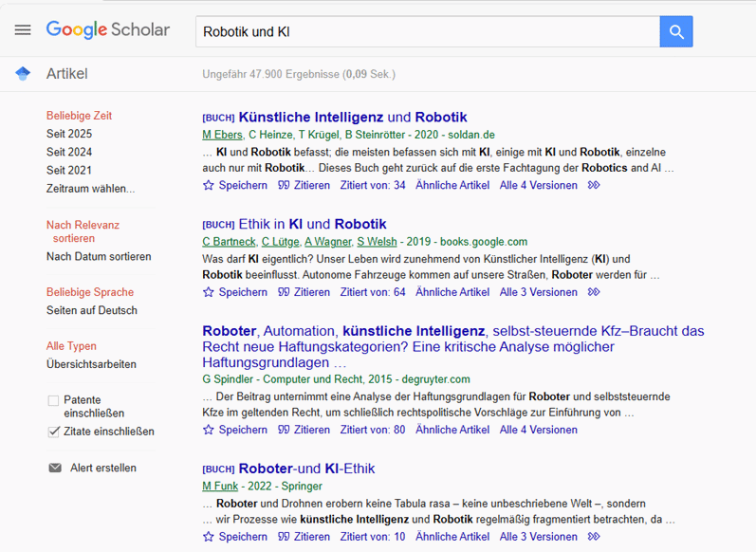Click Zitiert von: 10 link
756x552 pixels.
[x=373, y=537]
